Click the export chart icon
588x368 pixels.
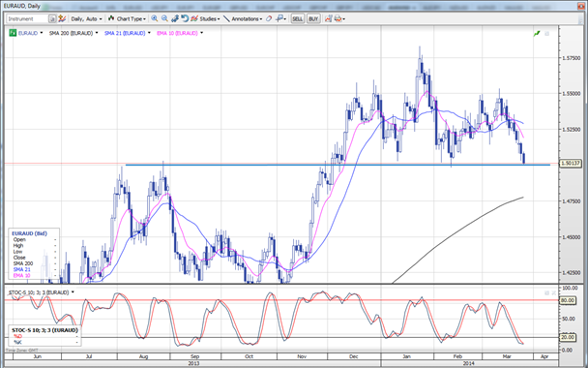pos(329,18)
